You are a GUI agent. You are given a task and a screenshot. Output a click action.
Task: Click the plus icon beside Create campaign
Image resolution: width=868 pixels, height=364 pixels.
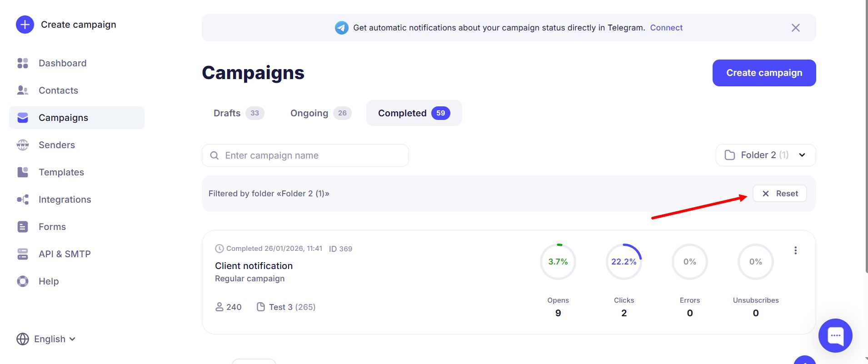click(25, 25)
